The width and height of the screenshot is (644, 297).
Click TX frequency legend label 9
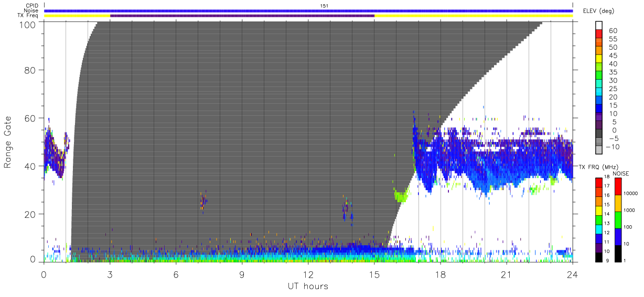click(x=607, y=260)
